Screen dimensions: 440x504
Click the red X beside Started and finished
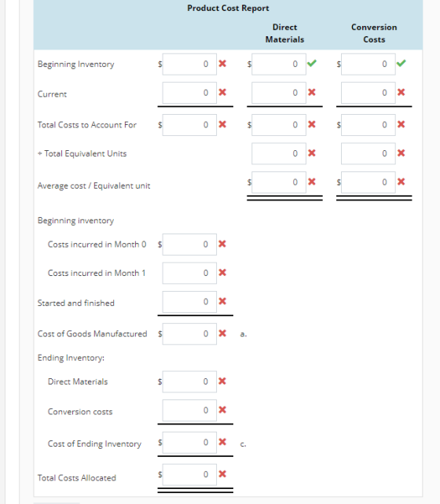click(x=222, y=301)
